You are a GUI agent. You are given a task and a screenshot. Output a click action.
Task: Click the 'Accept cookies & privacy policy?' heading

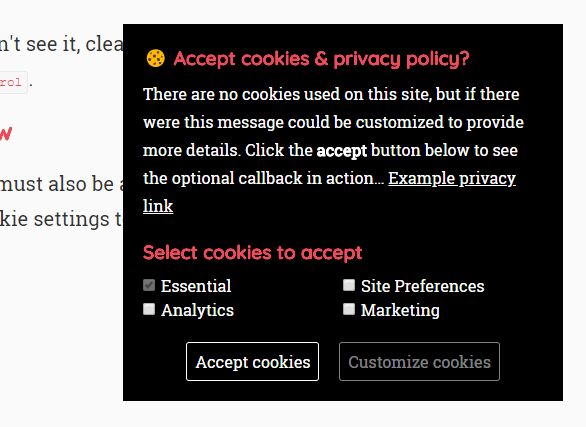coord(321,59)
